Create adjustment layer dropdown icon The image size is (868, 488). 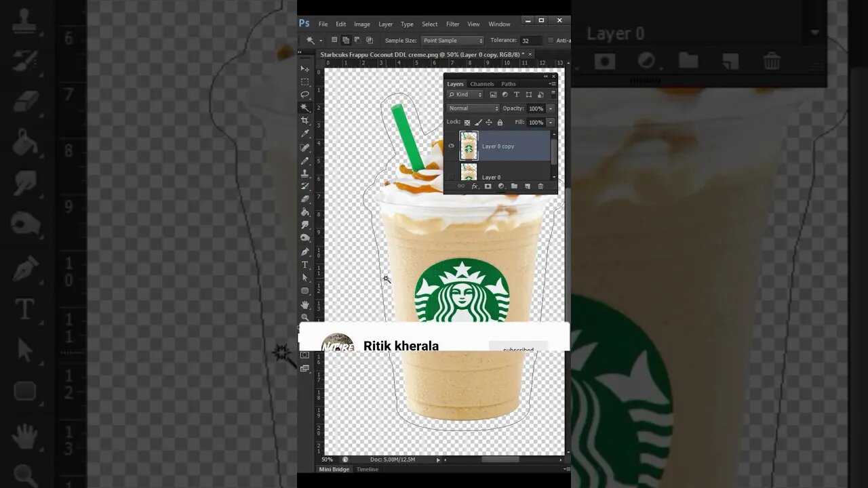[501, 186]
